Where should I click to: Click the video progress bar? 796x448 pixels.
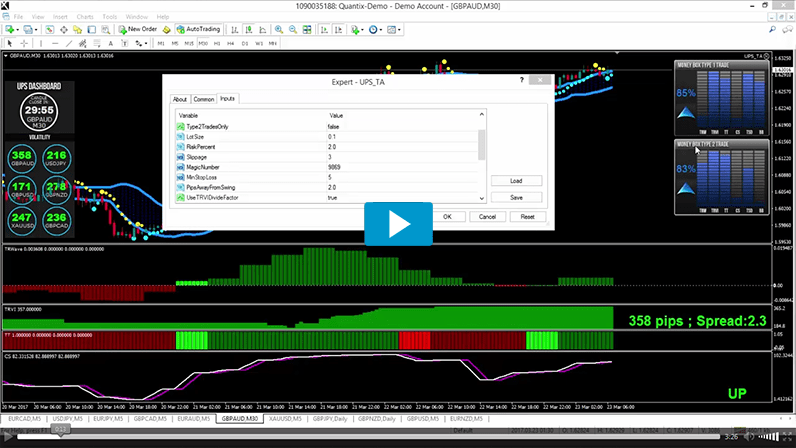tap(368, 436)
